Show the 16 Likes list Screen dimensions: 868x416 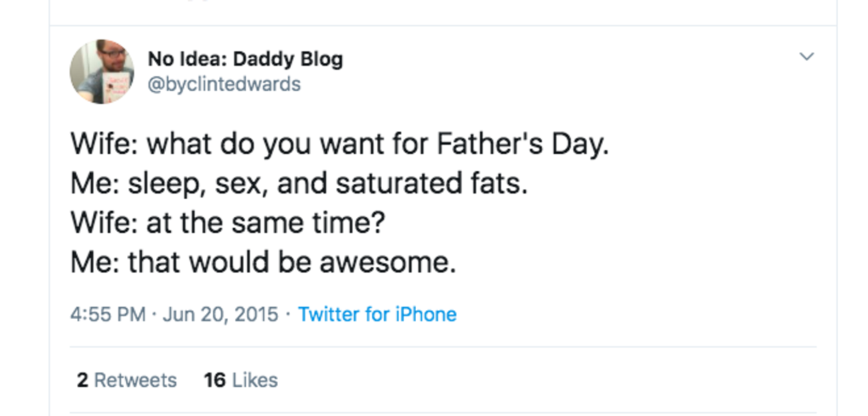pyautogui.click(x=241, y=381)
